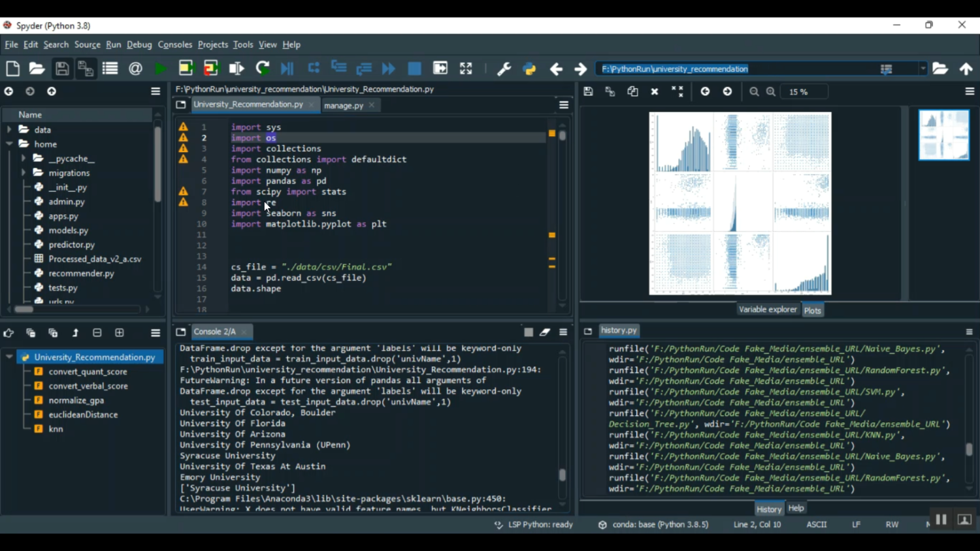Click the Stop debugging square icon
The height and width of the screenshot is (551, 980).
414,69
